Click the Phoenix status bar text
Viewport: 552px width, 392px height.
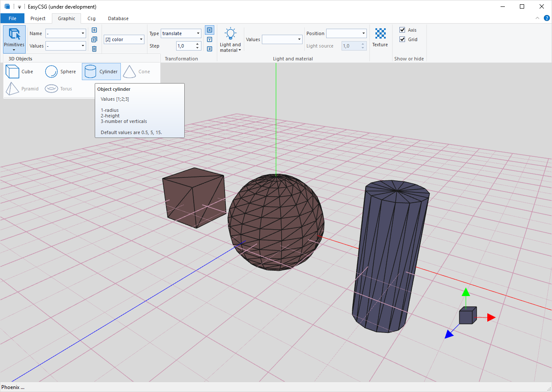click(x=13, y=387)
